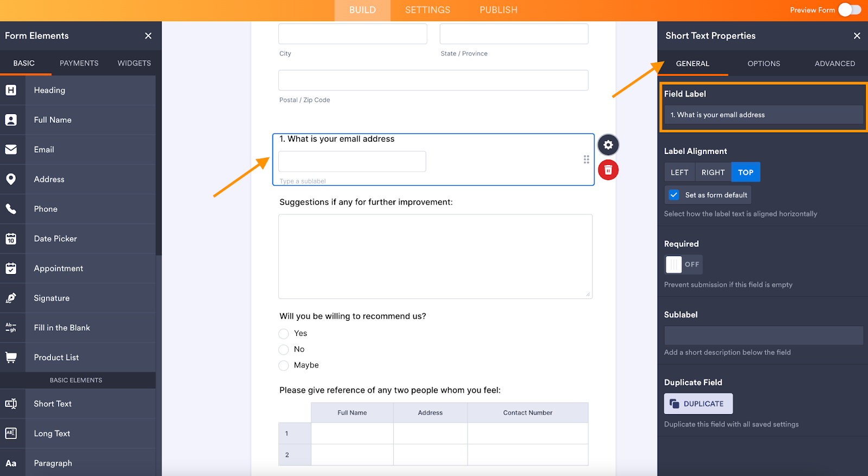Close the Short Text Properties panel
The width and height of the screenshot is (868, 476).
857,36
